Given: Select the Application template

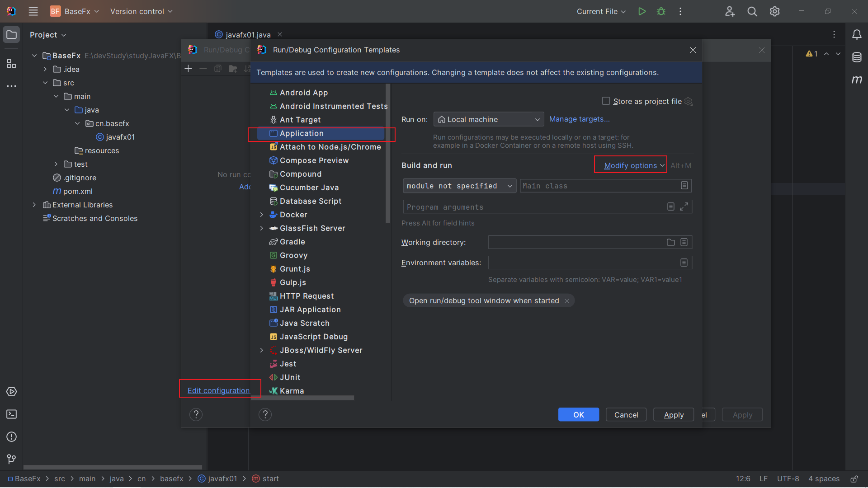Looking at the screenshot, I should [321, 133].
